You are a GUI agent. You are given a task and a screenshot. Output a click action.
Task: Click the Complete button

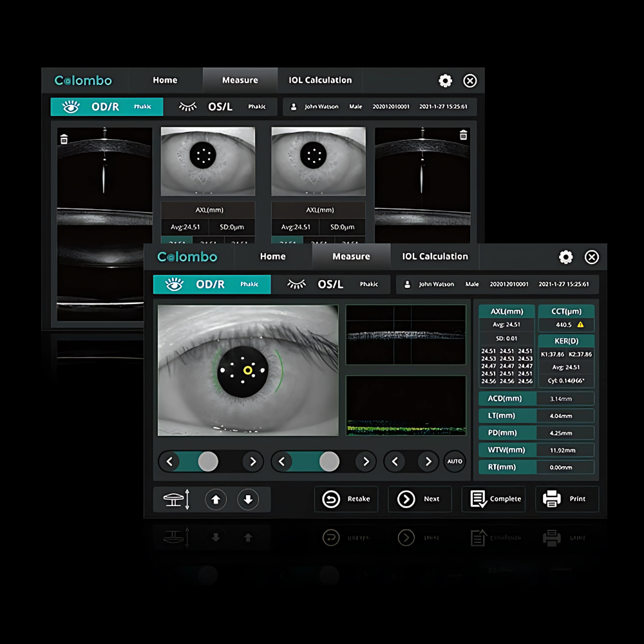pos(494,498)
